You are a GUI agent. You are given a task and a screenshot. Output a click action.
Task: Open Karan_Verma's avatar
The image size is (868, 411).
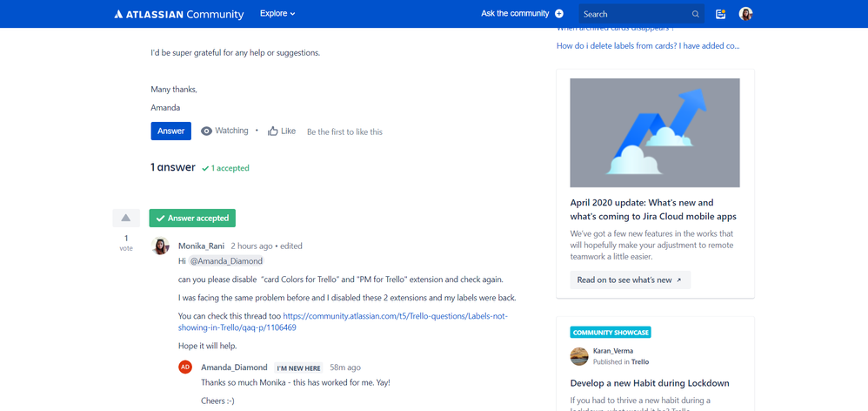click(579, 356)
